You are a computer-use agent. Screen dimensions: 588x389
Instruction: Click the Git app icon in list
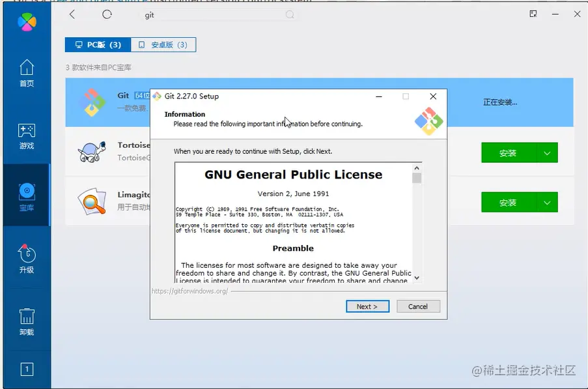92,102
